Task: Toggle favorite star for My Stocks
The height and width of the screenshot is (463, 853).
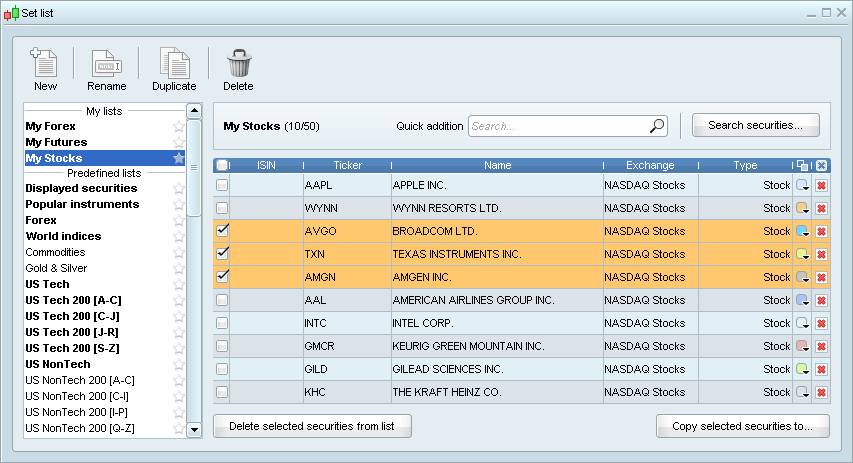Action: click(178, 158)
